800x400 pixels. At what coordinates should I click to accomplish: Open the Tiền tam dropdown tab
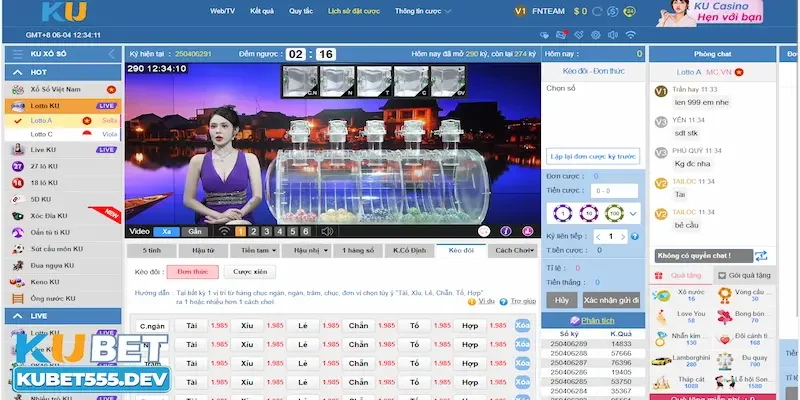(x=255, y=251)
